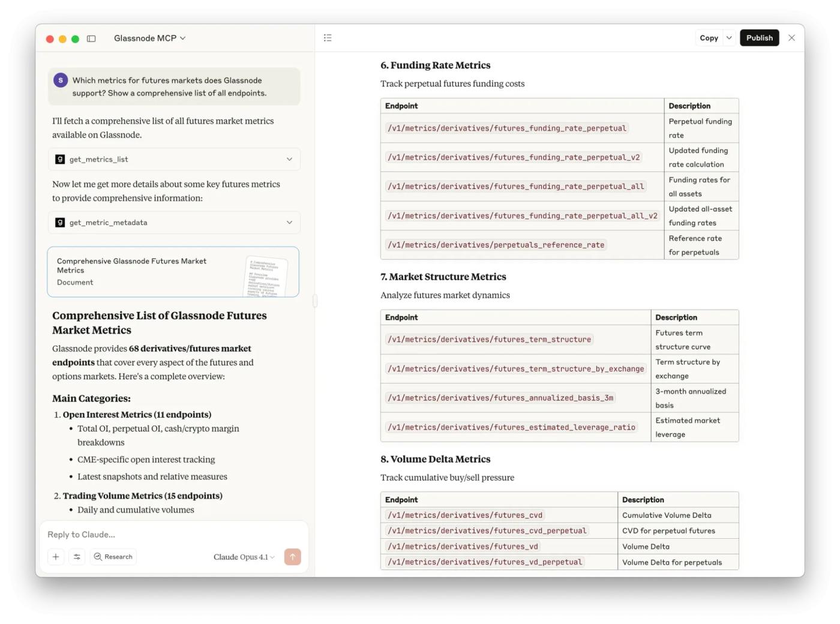Toggle the sidebar panel icon
Viewport: 840px width, 624px height.
[91, 38]
